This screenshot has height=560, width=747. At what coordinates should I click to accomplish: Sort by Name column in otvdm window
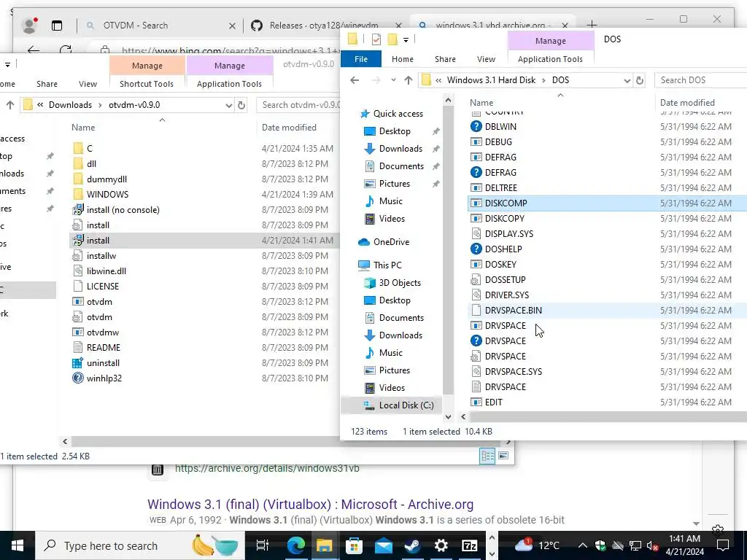click(x=83, y=127)
